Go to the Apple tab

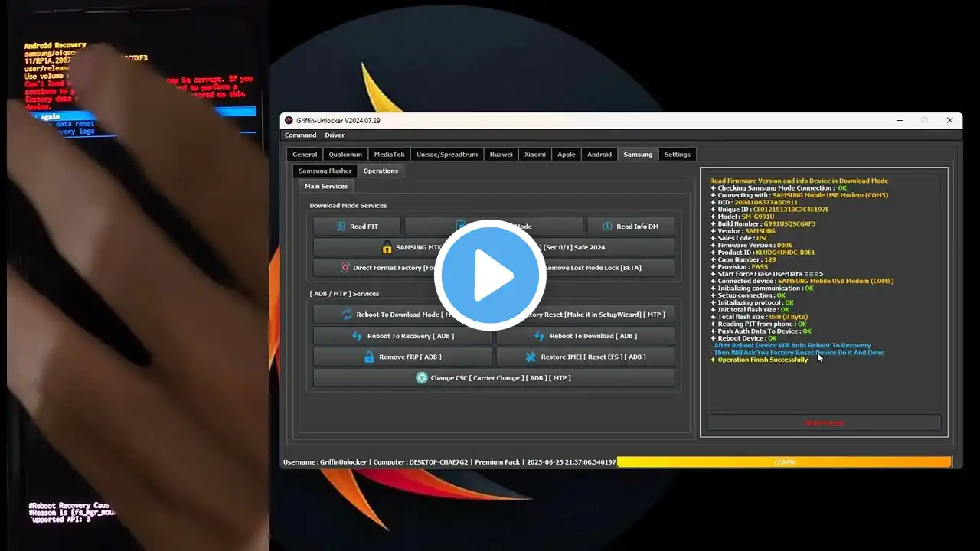point(567,155)
